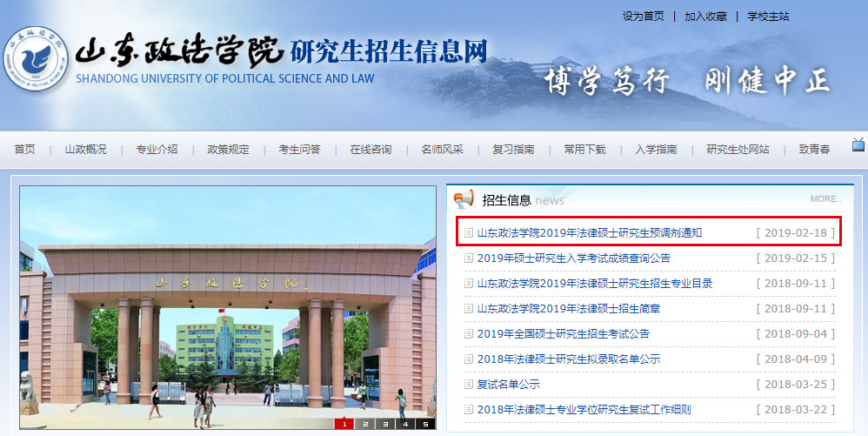Click document icon beside 入学考试成绩查询公告
868x436 pixels.
coord(469,258)
